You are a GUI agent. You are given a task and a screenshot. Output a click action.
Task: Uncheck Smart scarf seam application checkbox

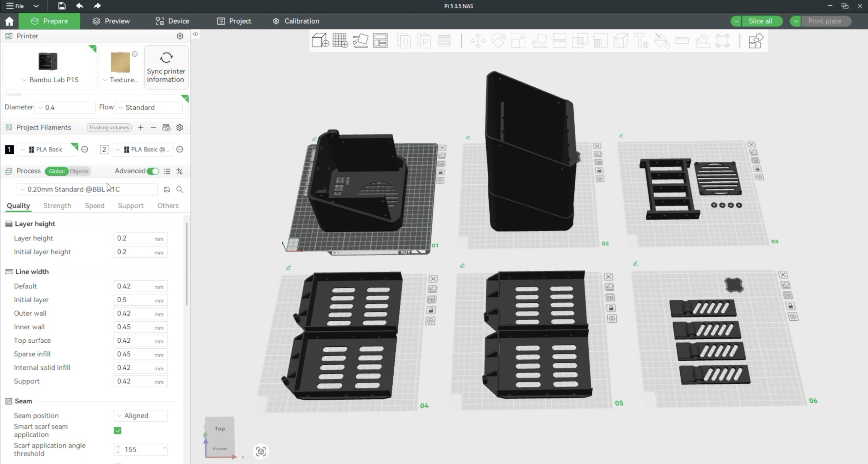click(x=118, y=430)
